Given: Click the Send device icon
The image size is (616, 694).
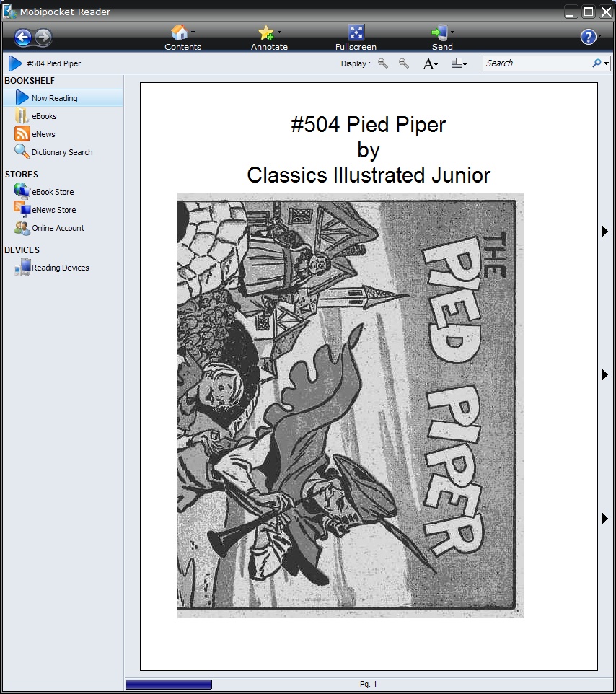Looking at the screenshot, I should point(439,32).
